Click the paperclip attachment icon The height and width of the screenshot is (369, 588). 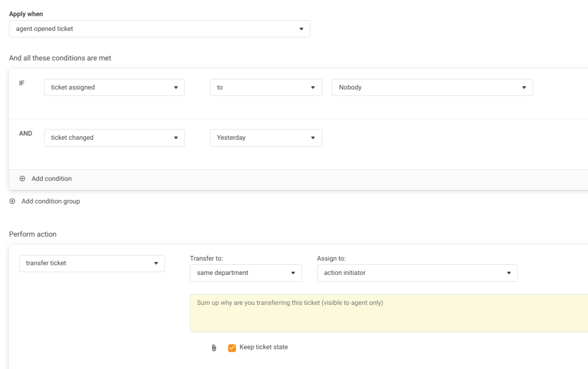pos(214,348)
